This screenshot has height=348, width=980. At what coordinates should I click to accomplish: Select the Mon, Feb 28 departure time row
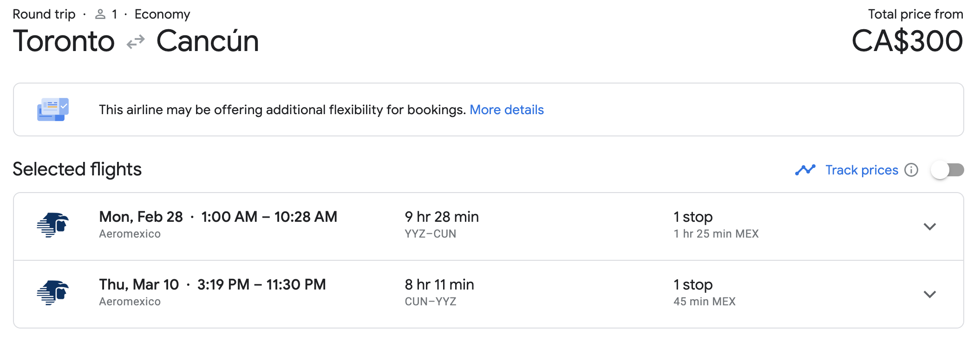pos(489,226)
